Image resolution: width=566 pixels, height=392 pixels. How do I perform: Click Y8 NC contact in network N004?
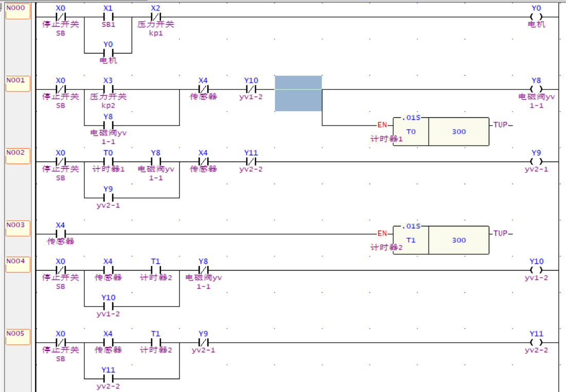point(203,270)
